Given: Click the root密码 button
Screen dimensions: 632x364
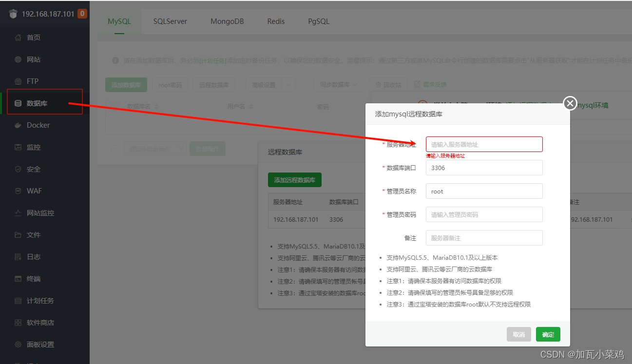Looking at the screenshot, I should (170, 85).
